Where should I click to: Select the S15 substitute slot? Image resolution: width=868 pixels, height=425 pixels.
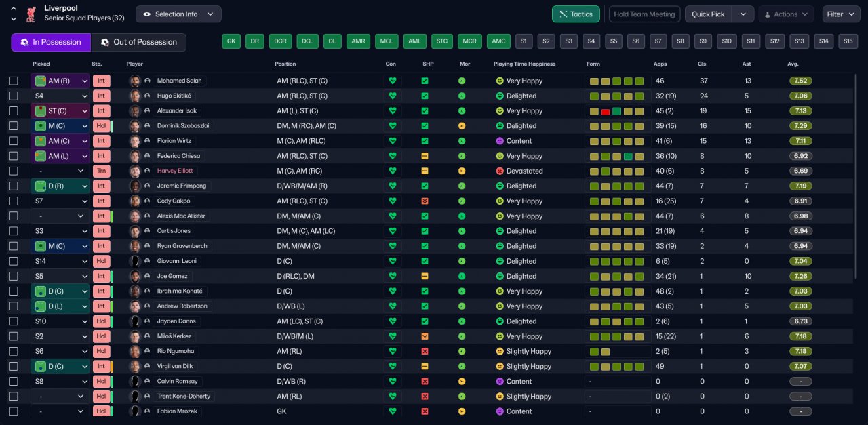tap(847, 41)
